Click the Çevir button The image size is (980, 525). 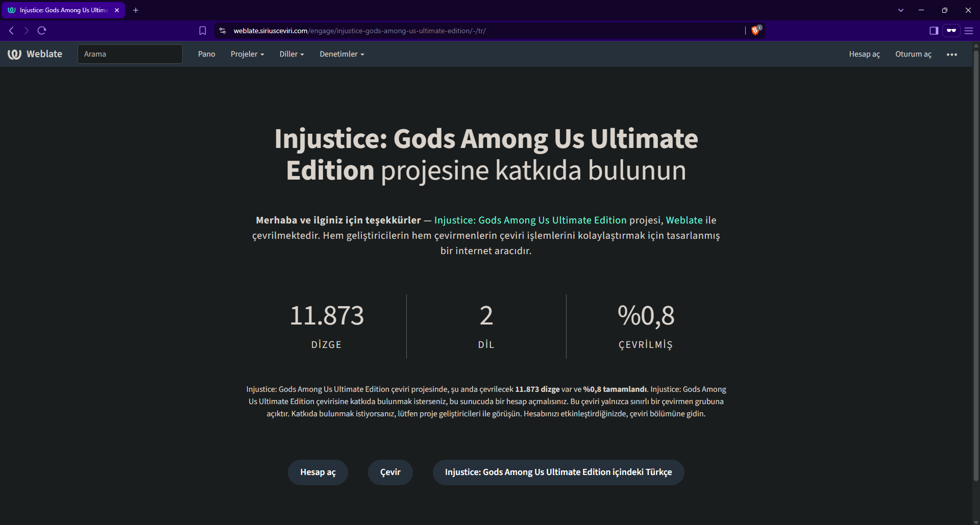pos(390,472)
